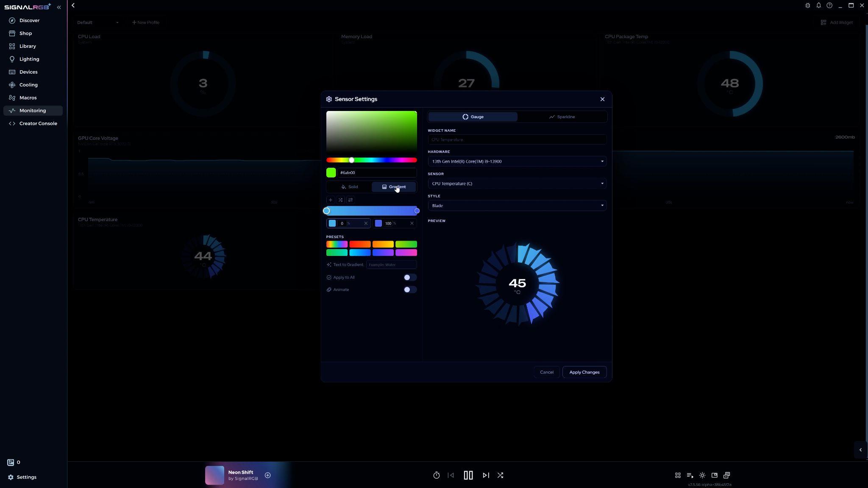Select the purple-pink gradient preset
This screenshot has width=868, height=488.
click(406, 253)
